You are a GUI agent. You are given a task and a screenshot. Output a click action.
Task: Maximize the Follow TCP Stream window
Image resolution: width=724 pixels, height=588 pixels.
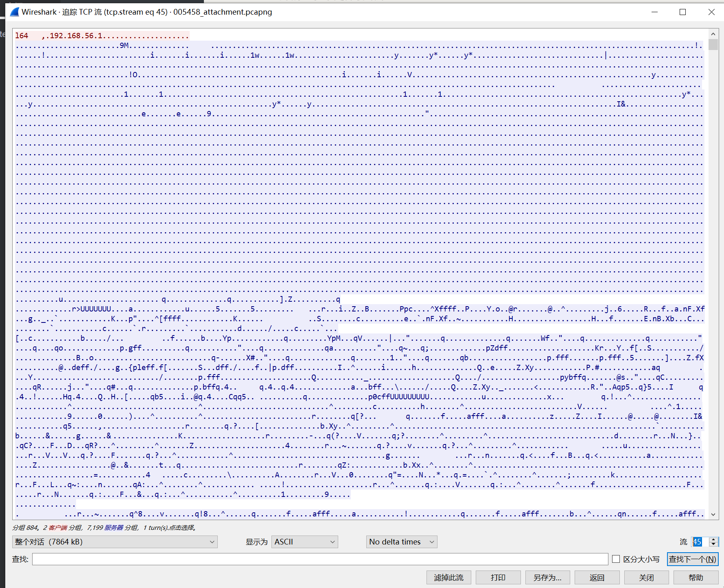(x=682, y=12)
